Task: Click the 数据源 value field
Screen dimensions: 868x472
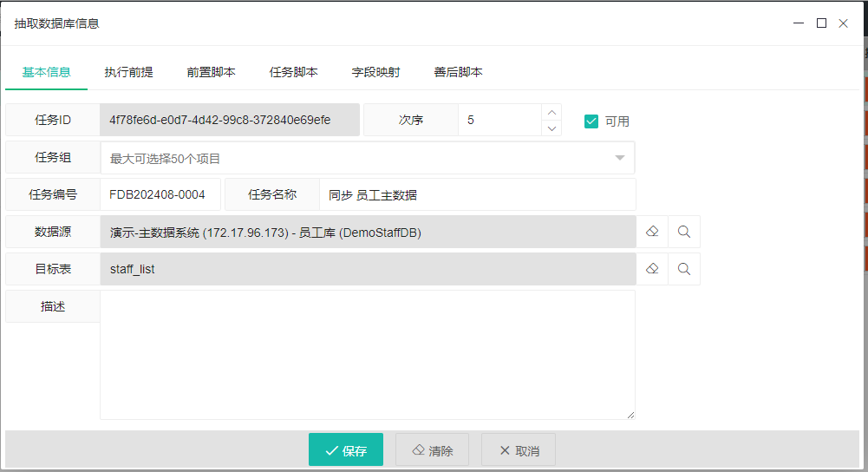Action: pos(369,232)
